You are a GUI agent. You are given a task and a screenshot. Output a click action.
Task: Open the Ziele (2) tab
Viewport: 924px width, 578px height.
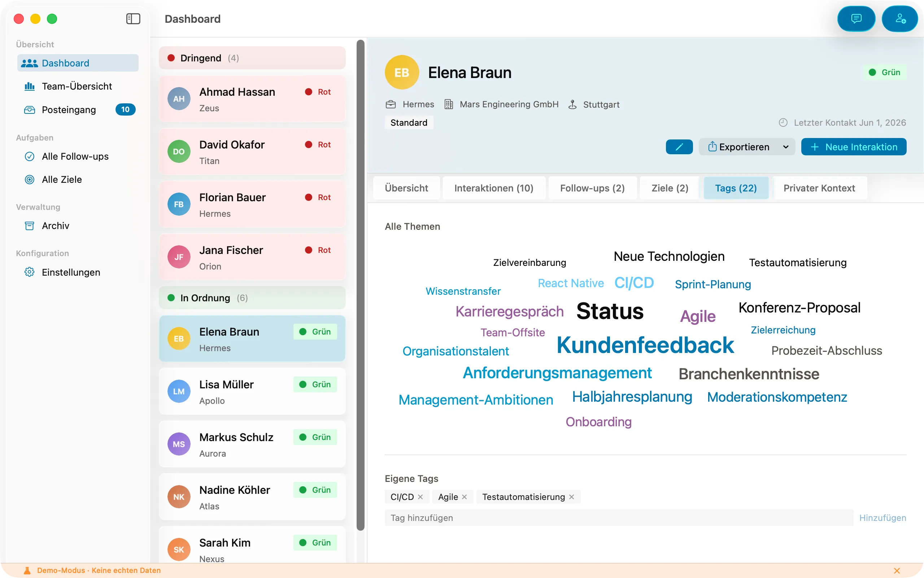tap(670, 188)
